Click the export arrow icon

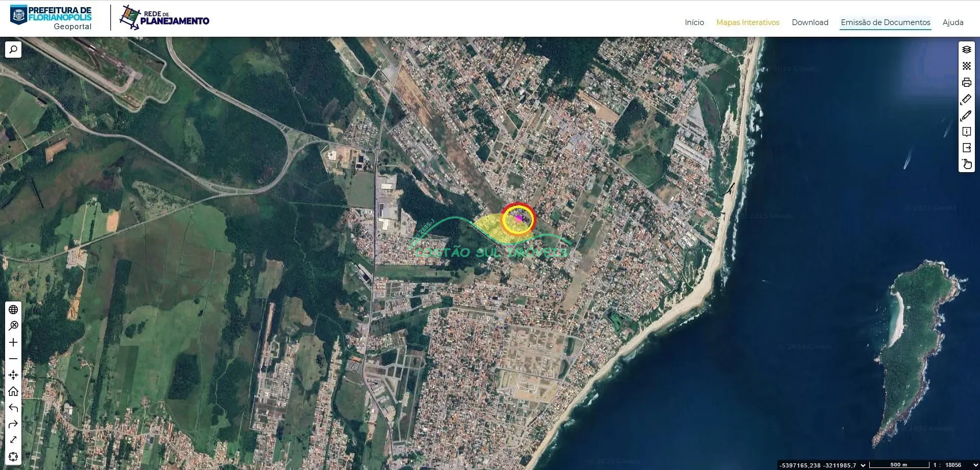[966, 148]
